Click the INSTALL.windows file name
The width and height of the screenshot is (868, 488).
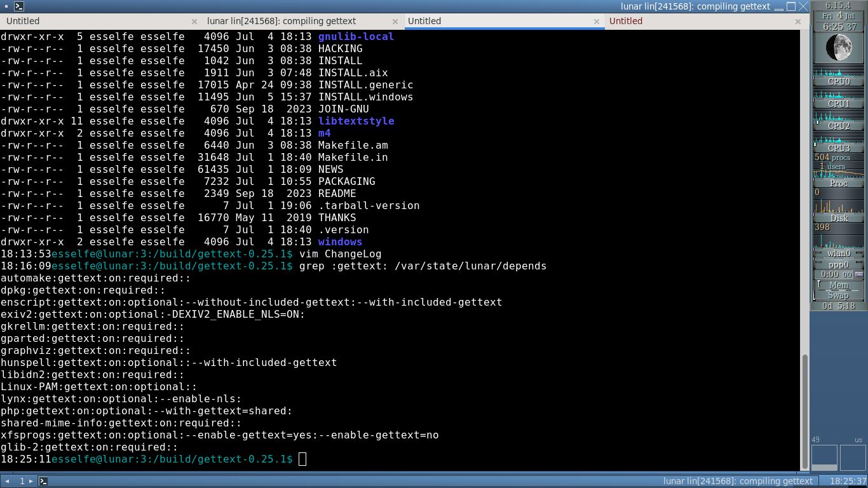tap(365, 97)
